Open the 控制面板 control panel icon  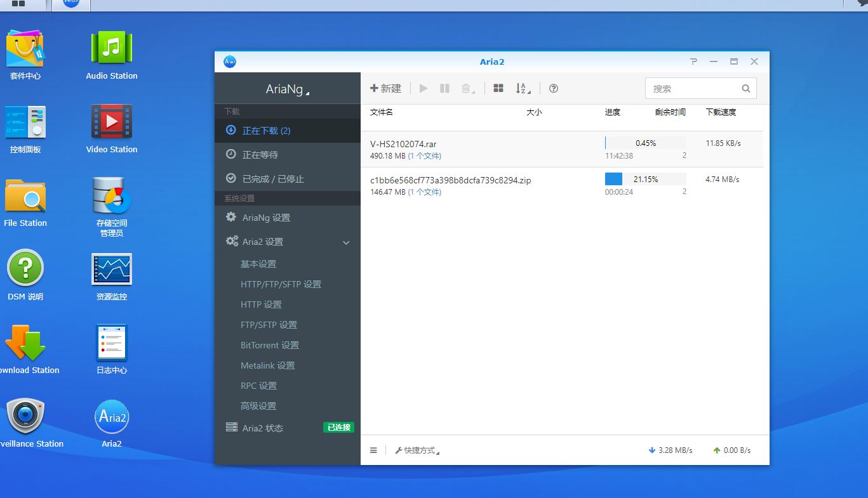tap(25, 122)
